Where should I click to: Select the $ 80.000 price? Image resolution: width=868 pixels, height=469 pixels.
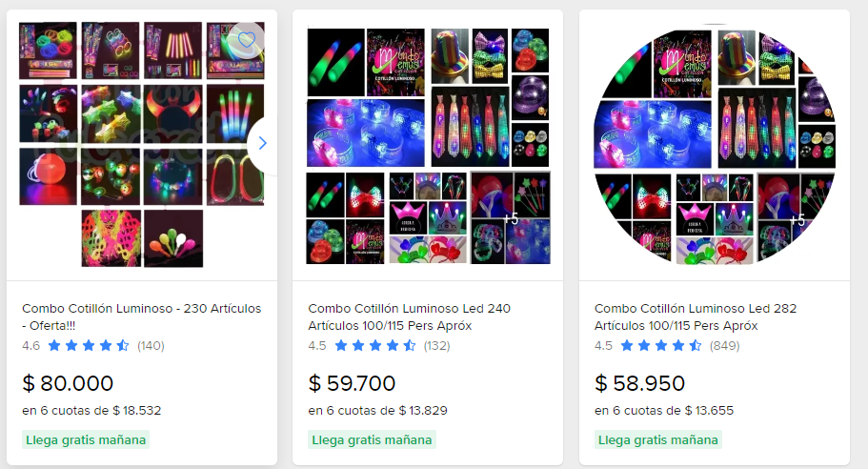click(x=68, y=383)
